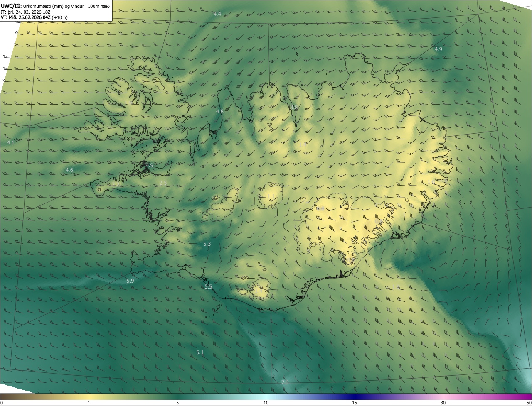Click the 2.5 value on the western peninsula
Image resolution: width=532 pixels, height=406 pixels.
point(163,183)
